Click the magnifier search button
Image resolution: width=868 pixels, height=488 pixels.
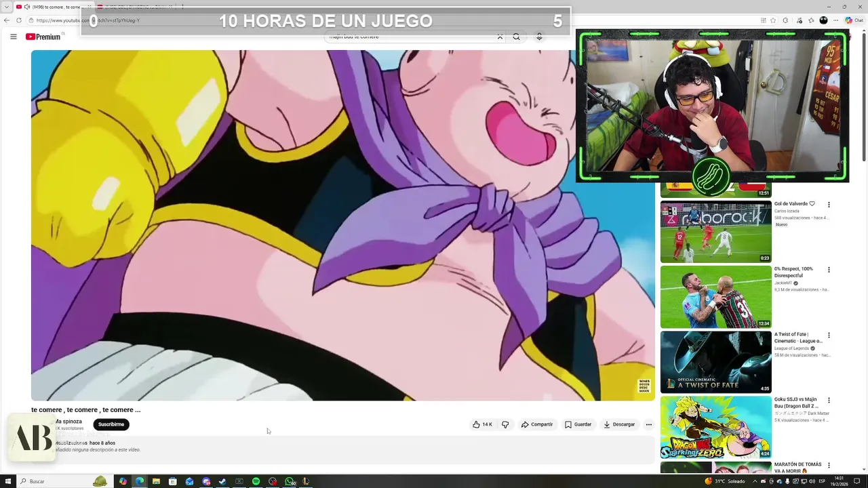[x=516, y=37]
